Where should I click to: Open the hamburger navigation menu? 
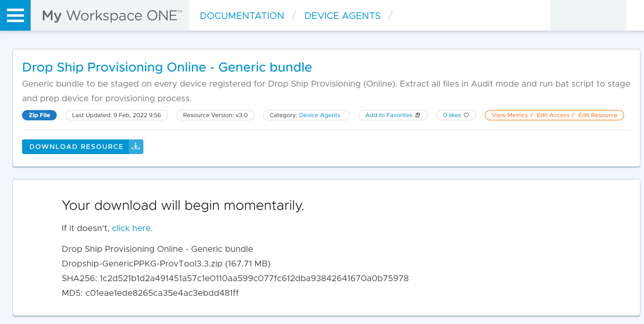pyautogui.click(x=15, y=15)
